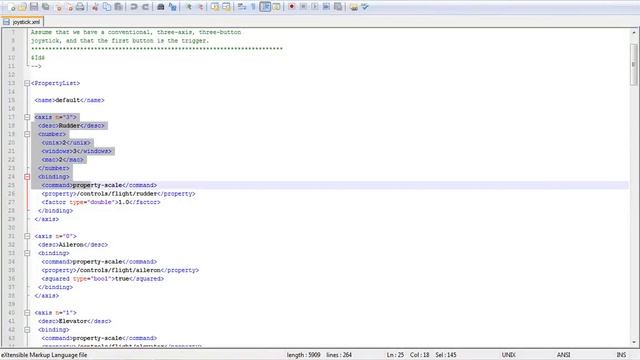Toggle synchronized vertical scrolling
This screenshot has height=360, width=640.
[215, 7]
